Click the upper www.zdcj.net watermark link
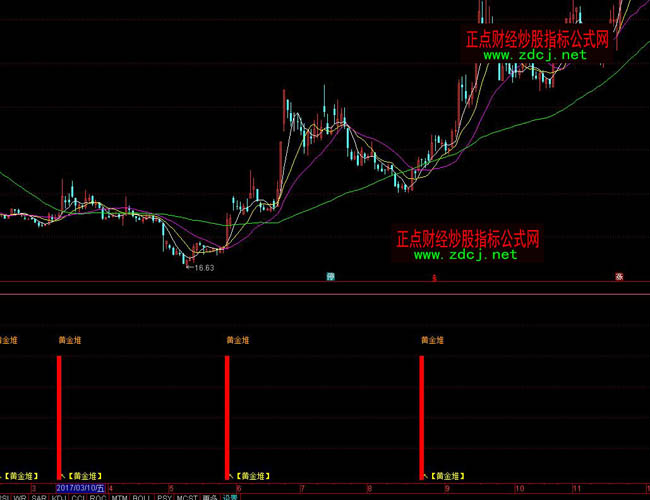 tap(536, 56)
